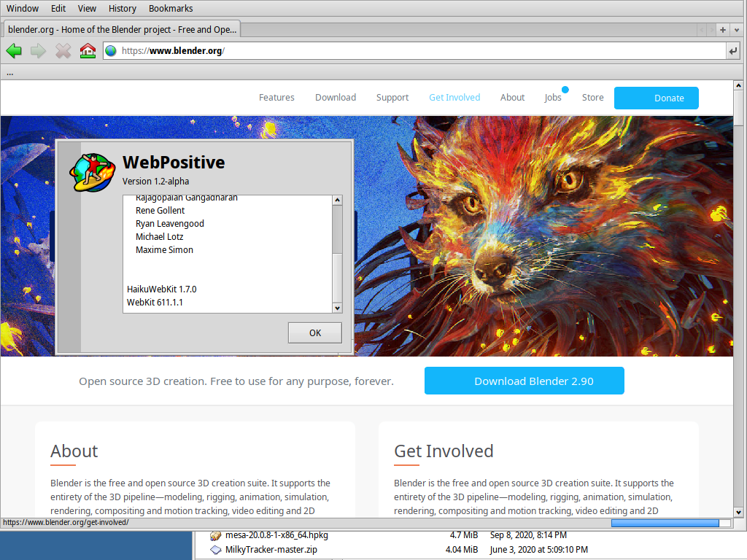Click 'Rene Gollent' in credits list
Image resolution: width=747 pixels, height=560 pixels.
[160, 211]
